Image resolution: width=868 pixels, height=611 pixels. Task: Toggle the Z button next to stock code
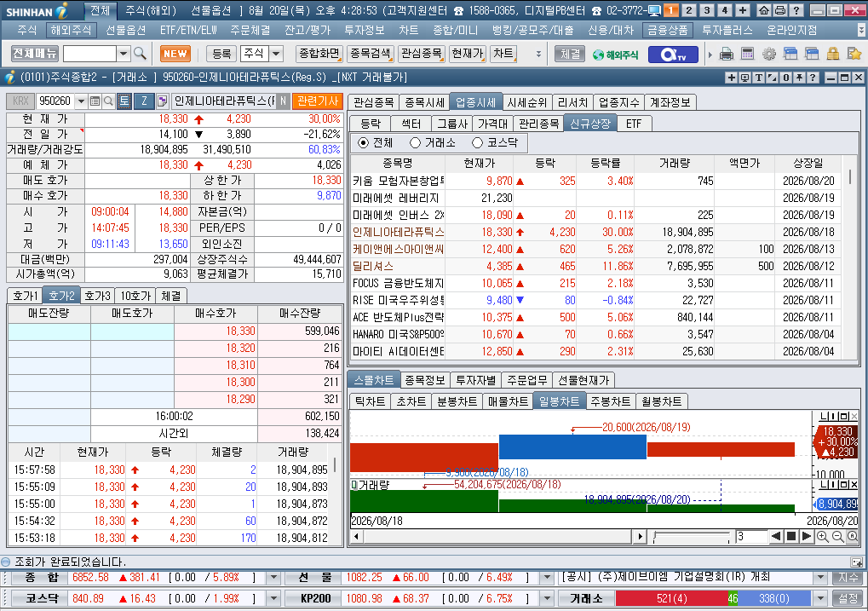point(144,101)
